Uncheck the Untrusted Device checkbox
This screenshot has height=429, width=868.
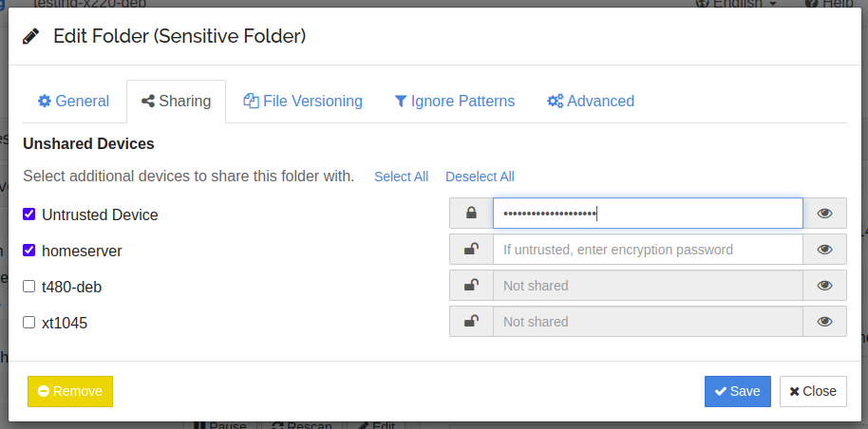click(x=29, y=214)
